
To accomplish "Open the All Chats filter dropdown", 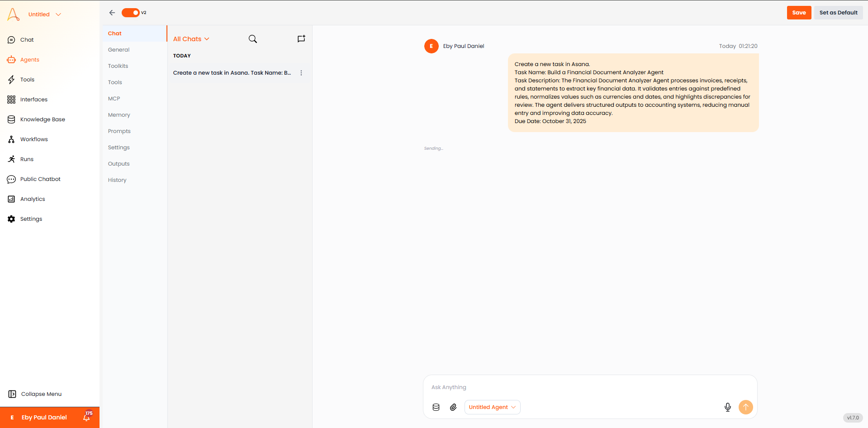I will (x=190, y=39).
